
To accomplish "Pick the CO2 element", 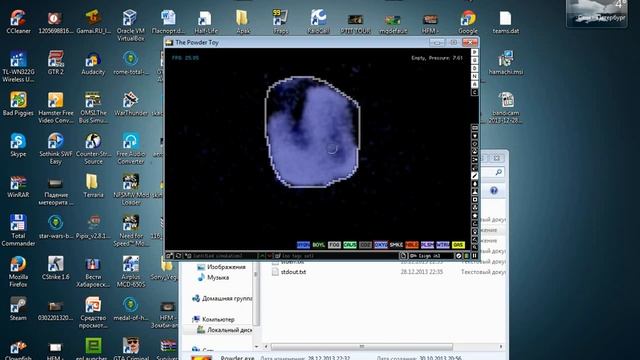I will coord(365,244).
